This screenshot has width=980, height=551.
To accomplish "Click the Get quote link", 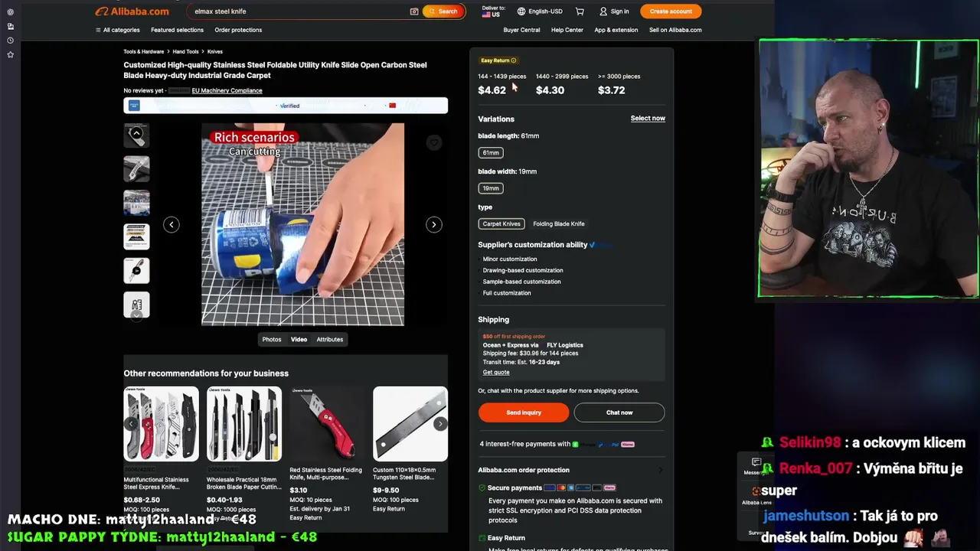I will [x=496, y=373].
